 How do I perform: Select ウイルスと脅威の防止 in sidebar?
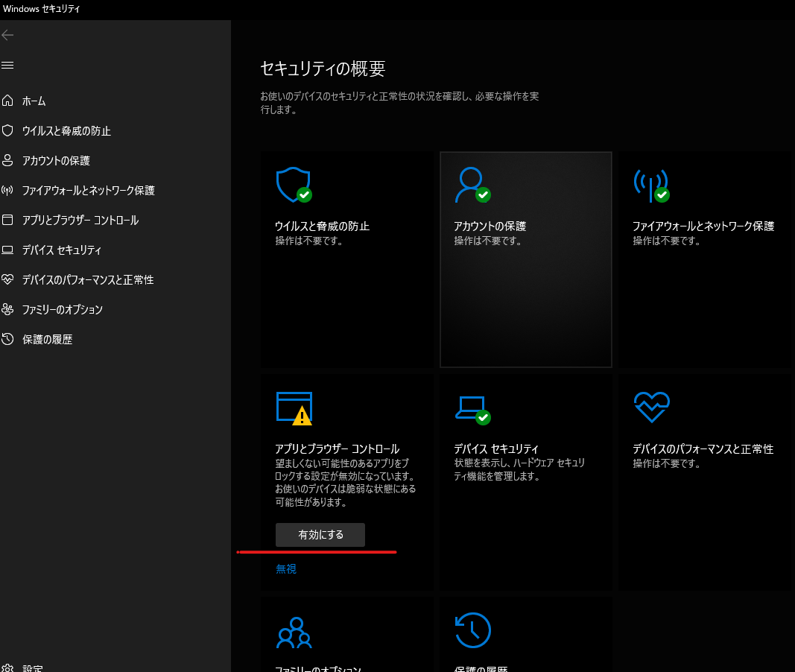tap(66, 131)
